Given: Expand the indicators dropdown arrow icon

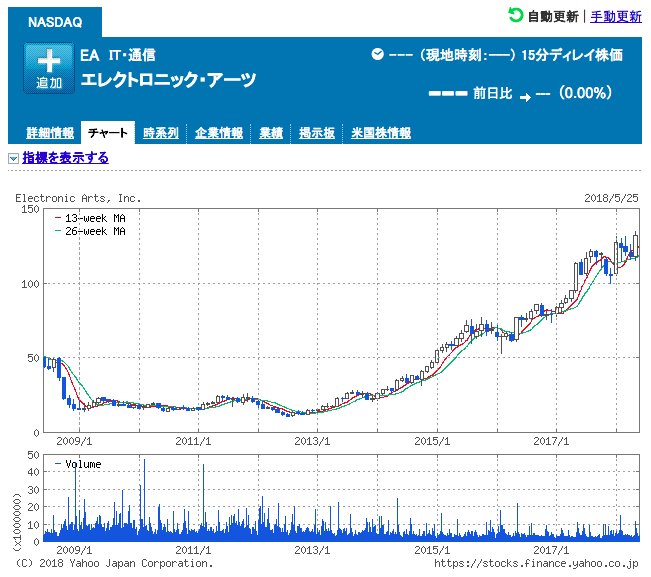Looking at the screenshot, I should 13,158.
